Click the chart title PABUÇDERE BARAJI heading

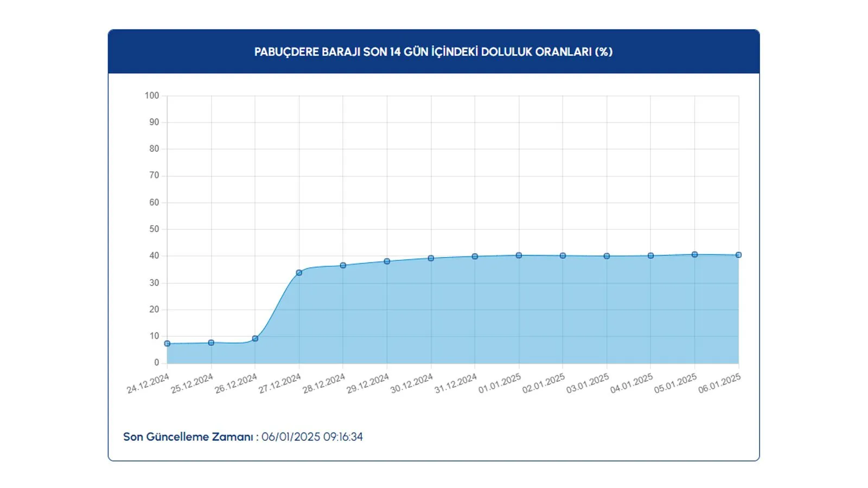[x=433, y=52]
